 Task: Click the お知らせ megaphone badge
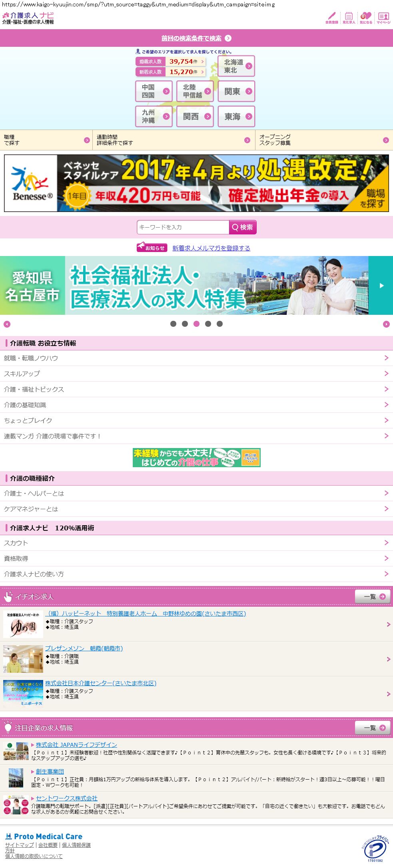[x=152, y=248]
